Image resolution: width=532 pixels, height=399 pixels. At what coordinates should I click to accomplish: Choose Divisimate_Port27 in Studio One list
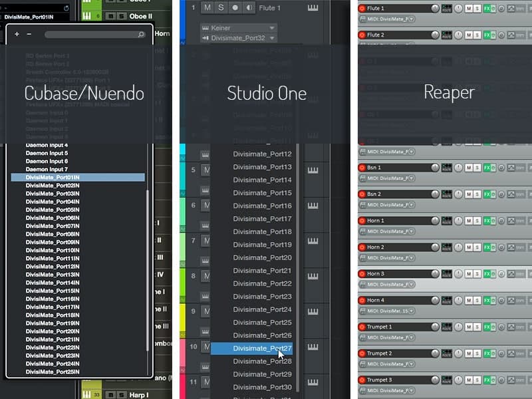click(x=252, y=348)
